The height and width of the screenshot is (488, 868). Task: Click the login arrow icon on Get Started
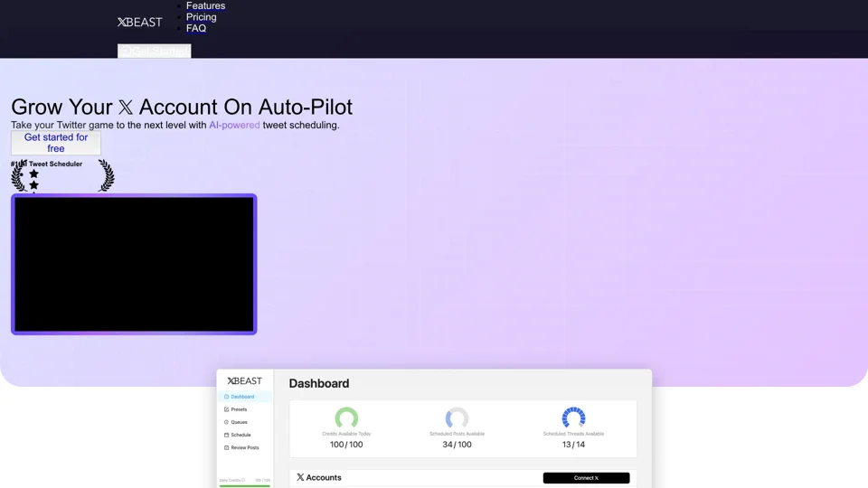pos(126,51)
